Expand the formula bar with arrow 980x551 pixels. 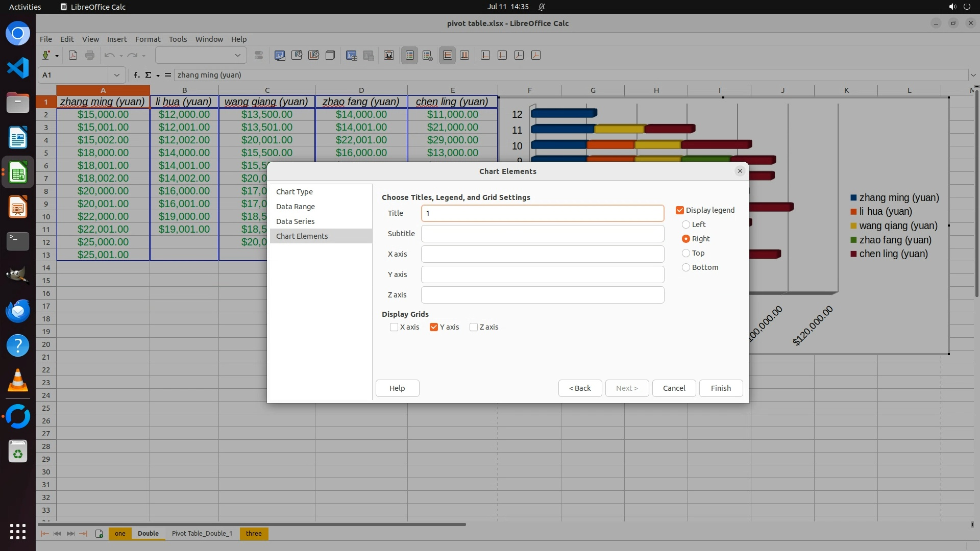pos(973,75)
